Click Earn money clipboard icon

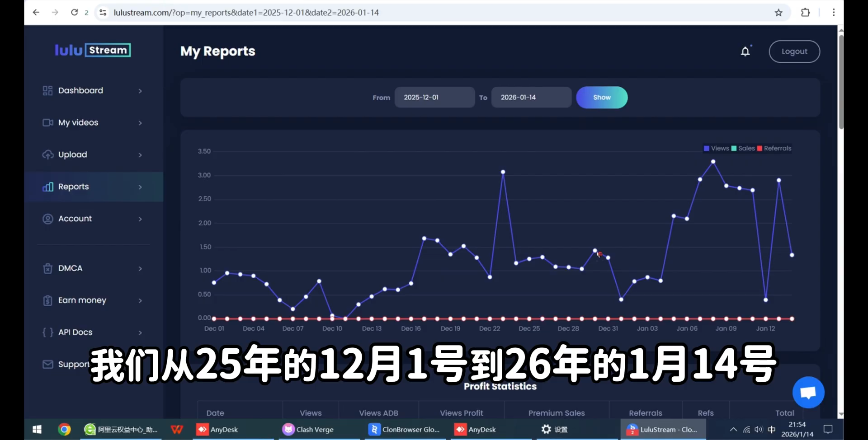click(x=47, y=301)
